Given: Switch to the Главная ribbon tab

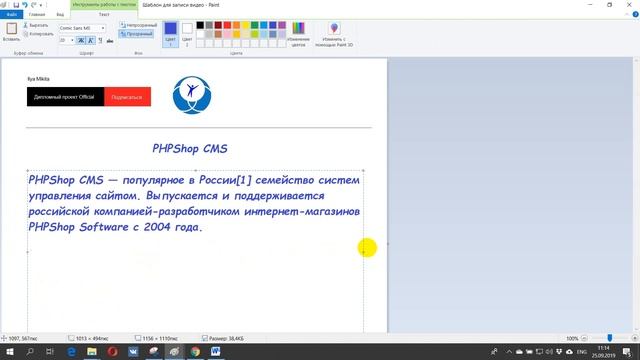Looking at the screenshot, I should (x=37, y=14).
